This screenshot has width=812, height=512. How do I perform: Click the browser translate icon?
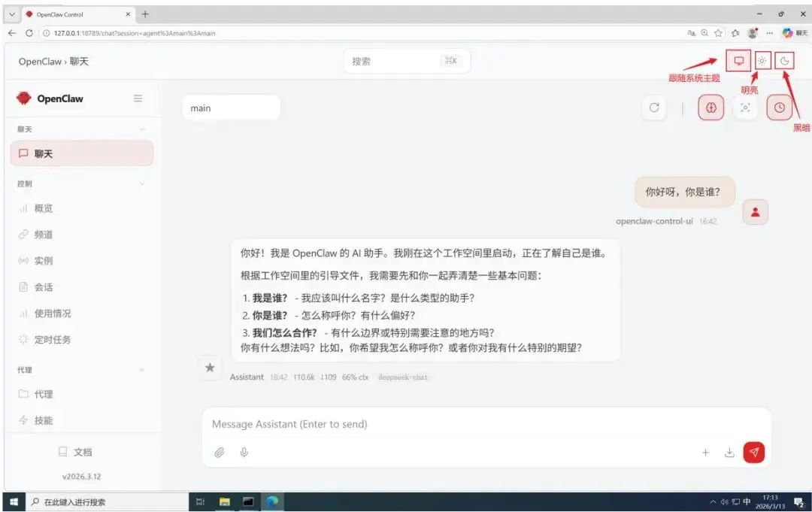coord(691,32)
